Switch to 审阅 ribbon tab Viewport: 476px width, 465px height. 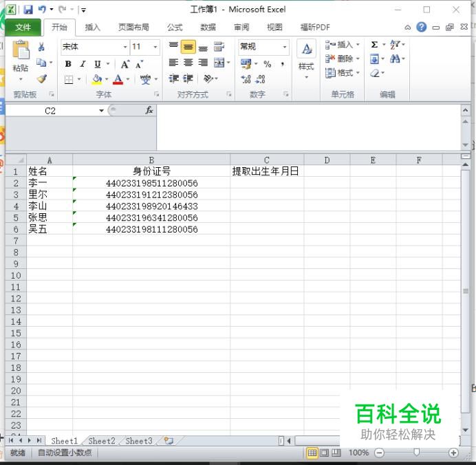point(241,28)
